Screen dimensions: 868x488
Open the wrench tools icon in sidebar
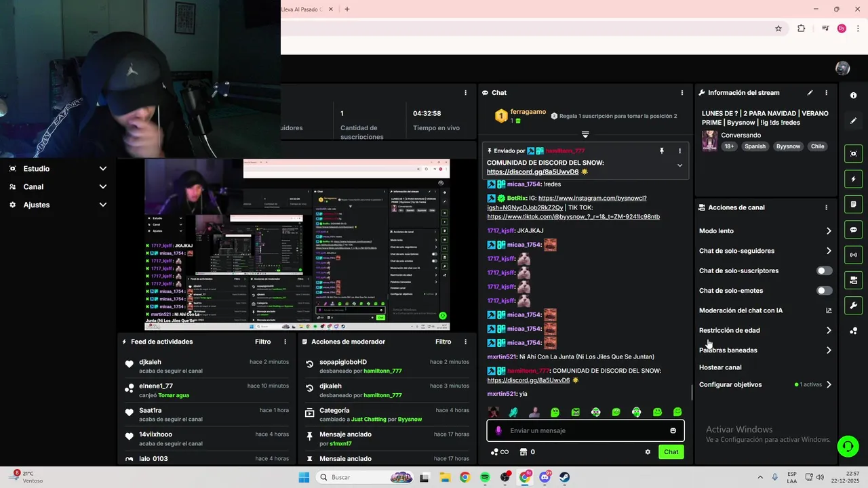[x=853, y=305]
